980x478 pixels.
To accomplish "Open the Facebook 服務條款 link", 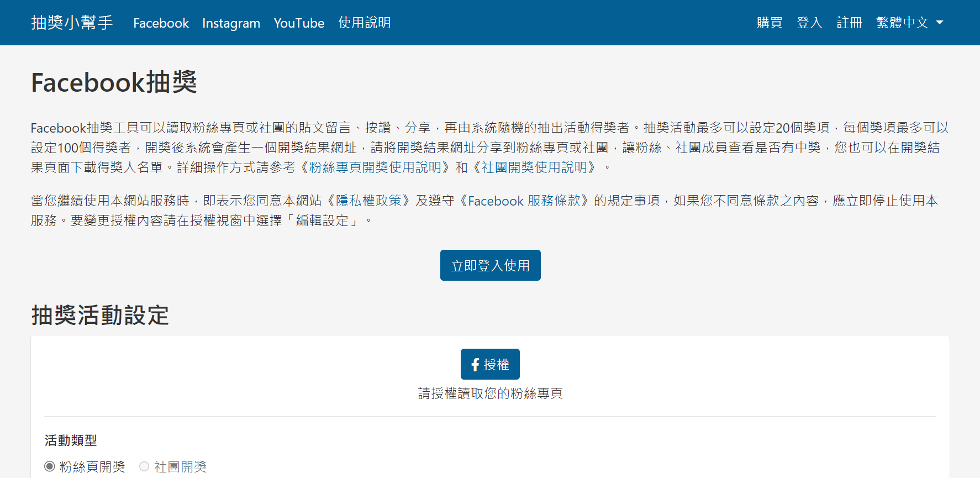I will tap(524, 201).
